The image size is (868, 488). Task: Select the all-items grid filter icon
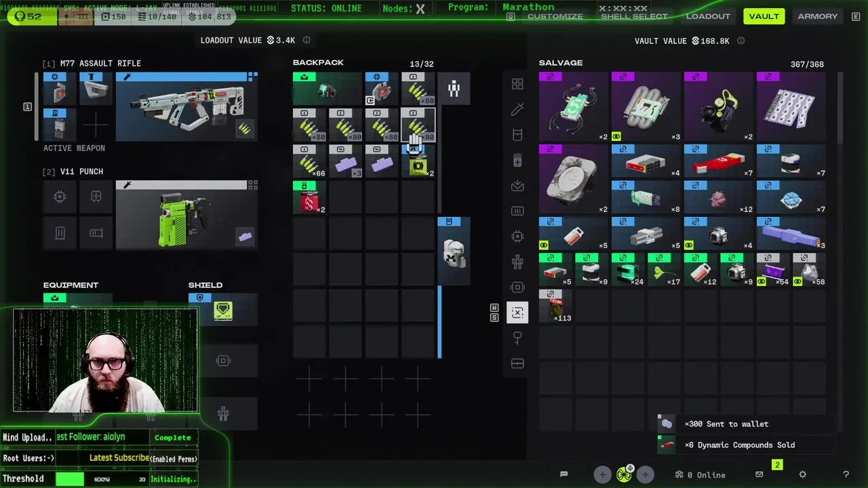pos(517,84)
